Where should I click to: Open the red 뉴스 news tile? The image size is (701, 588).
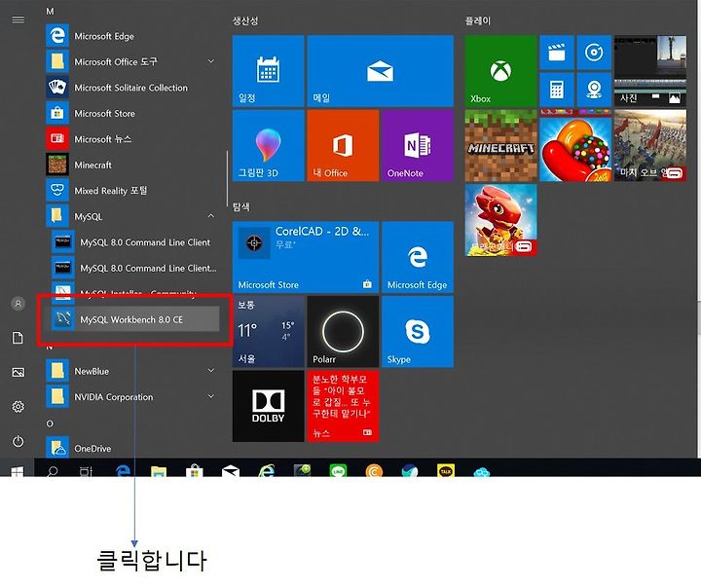point(343,406)
